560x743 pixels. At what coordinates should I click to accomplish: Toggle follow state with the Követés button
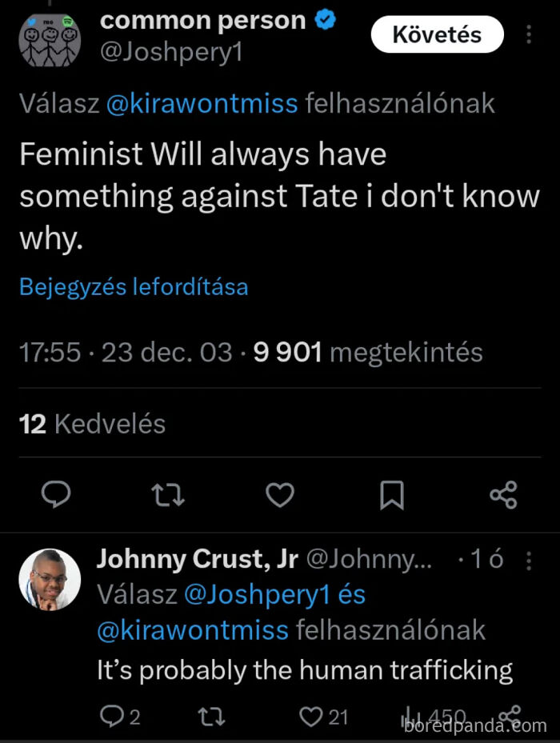coord(437,34)
